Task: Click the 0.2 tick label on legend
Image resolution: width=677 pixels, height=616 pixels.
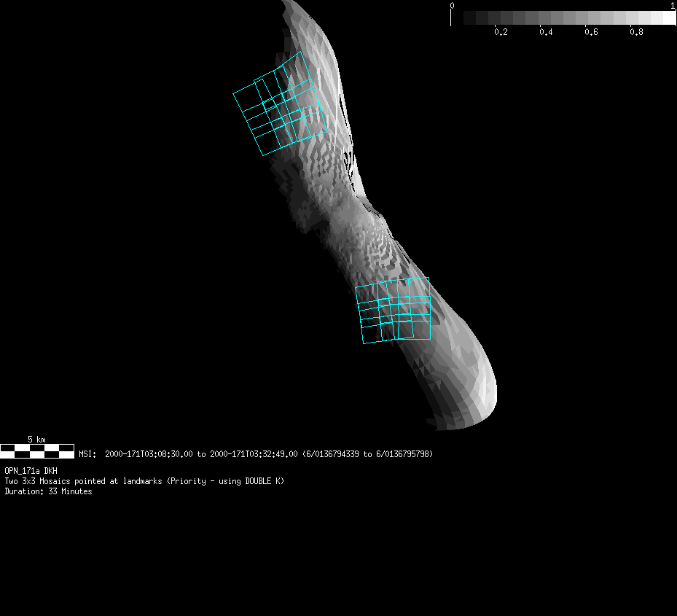Action: coord(501,32)
